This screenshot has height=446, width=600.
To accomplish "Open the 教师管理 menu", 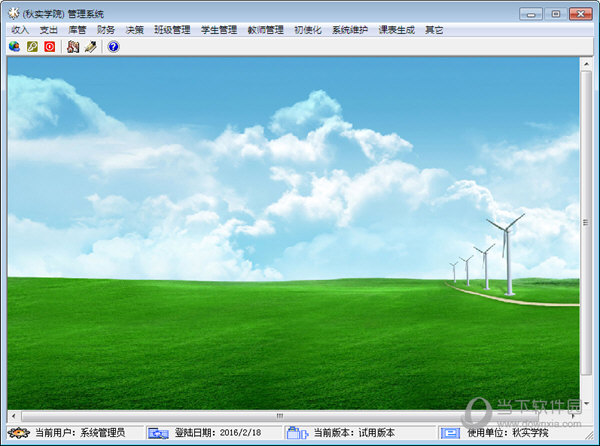I will (266, 30).
